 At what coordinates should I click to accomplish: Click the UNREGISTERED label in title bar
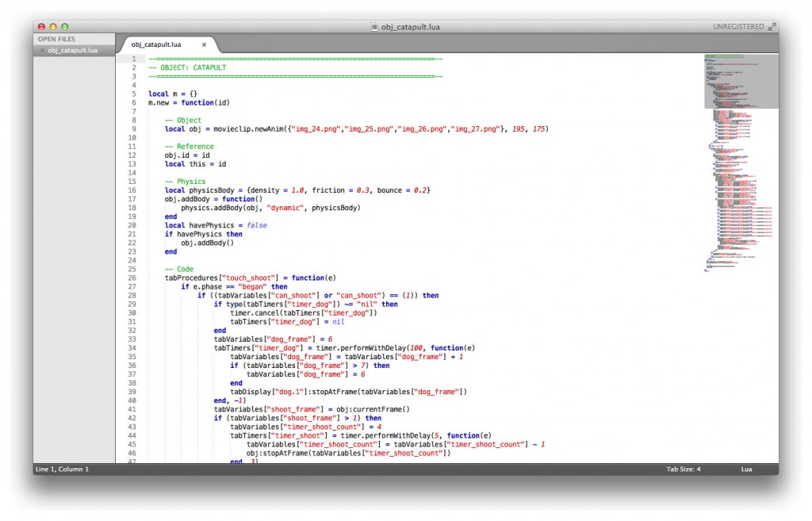pos(737,25)
